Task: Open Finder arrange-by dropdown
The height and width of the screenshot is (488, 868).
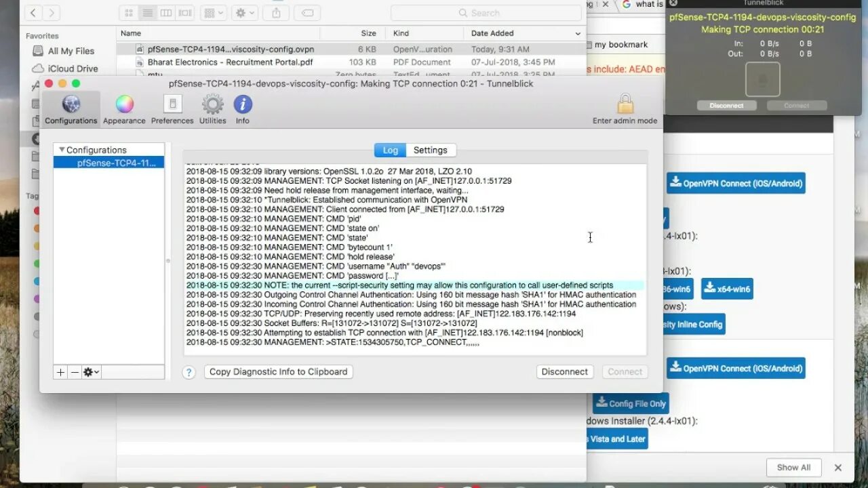Action: tap(214, 13)
